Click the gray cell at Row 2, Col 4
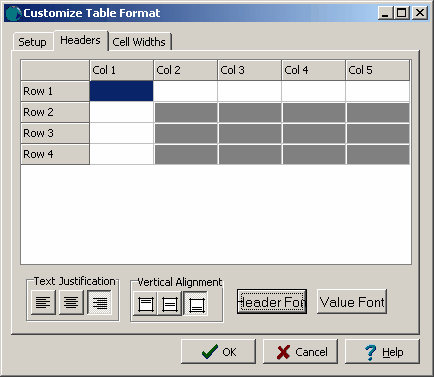 point(314,113)
